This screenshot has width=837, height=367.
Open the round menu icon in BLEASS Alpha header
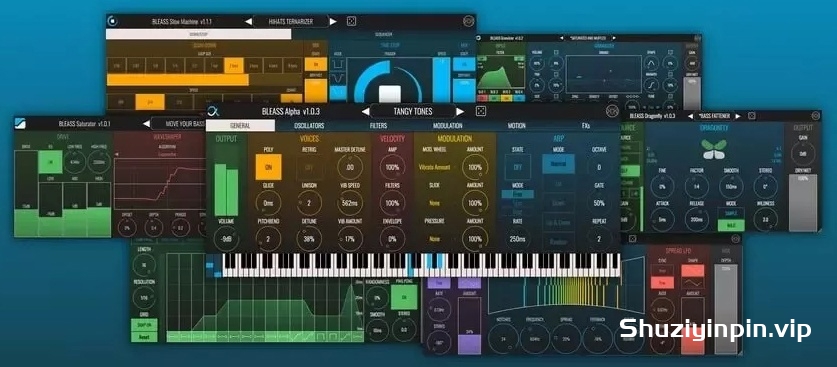(x=612, y=111)
